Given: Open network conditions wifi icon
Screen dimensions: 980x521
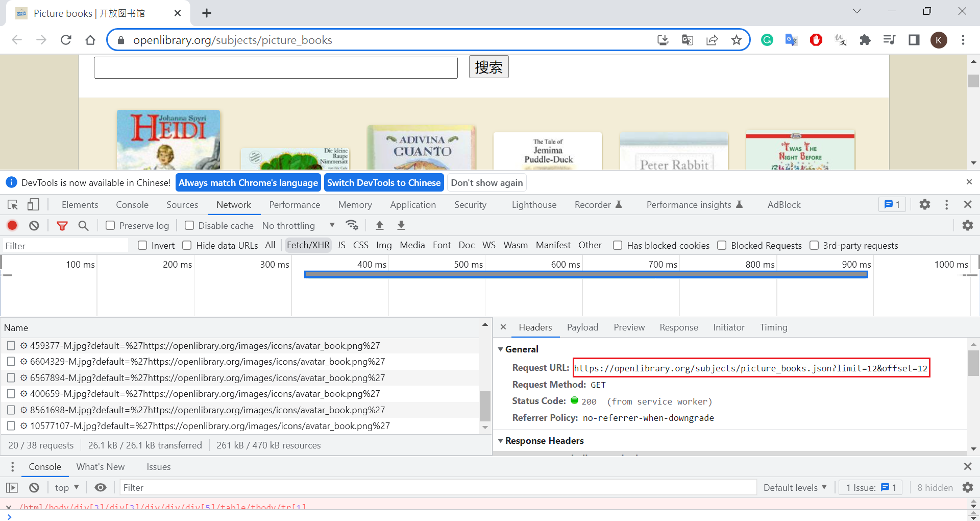Looking at the screenshot, I should pos(352,225).
